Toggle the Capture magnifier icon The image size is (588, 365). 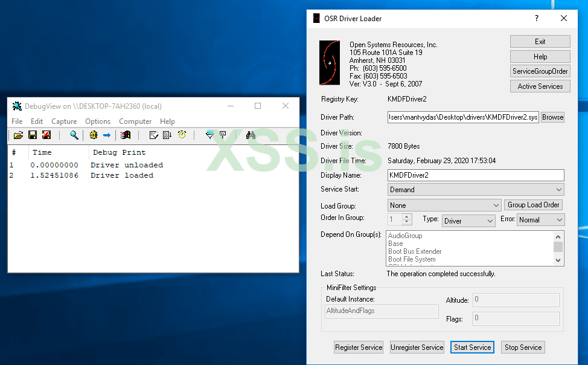(x=74, y=135)
